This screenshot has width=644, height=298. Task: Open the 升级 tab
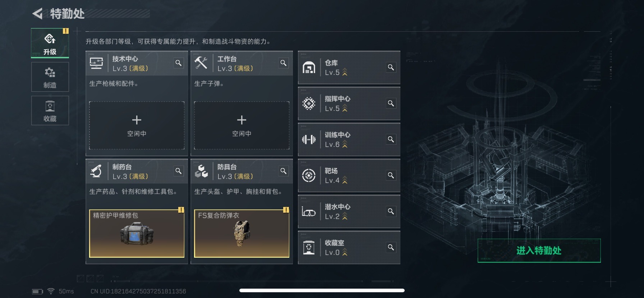coord(50,43)
